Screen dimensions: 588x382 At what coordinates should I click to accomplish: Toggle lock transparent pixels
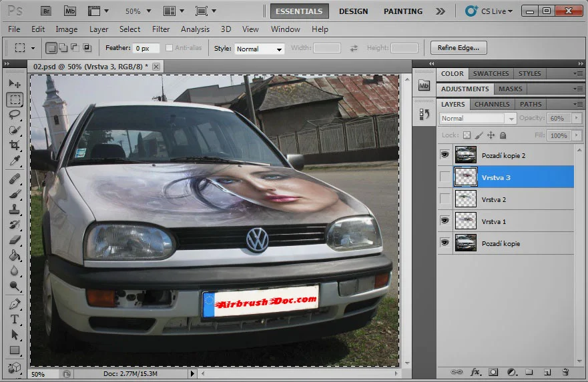tap(467, 135)
